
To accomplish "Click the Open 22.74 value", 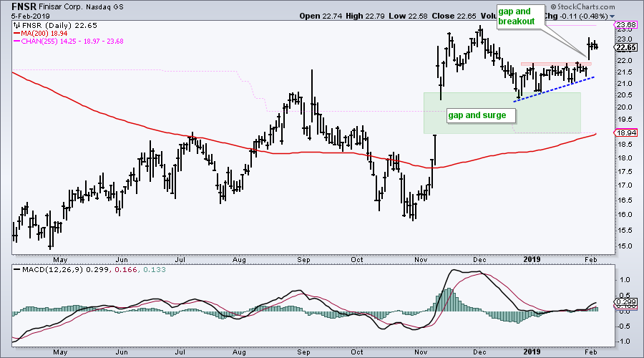I will click(x=321, y=16).
